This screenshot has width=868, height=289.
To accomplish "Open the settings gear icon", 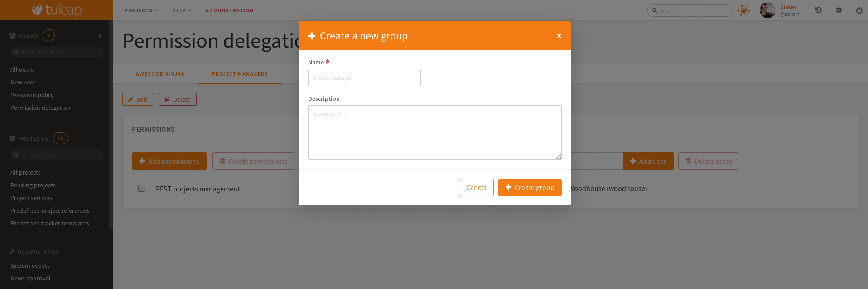I will point(839,10).
